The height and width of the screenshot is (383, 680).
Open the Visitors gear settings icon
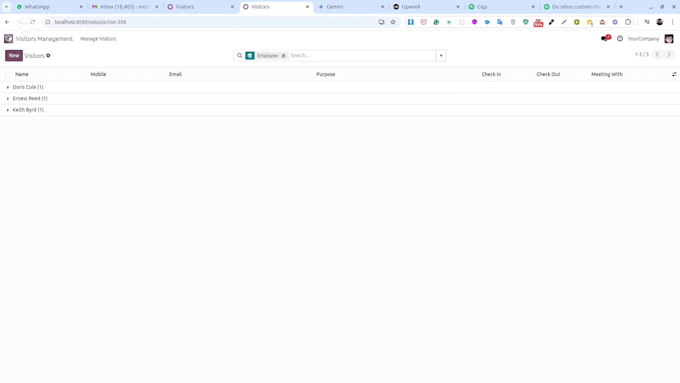pos(48,56)
